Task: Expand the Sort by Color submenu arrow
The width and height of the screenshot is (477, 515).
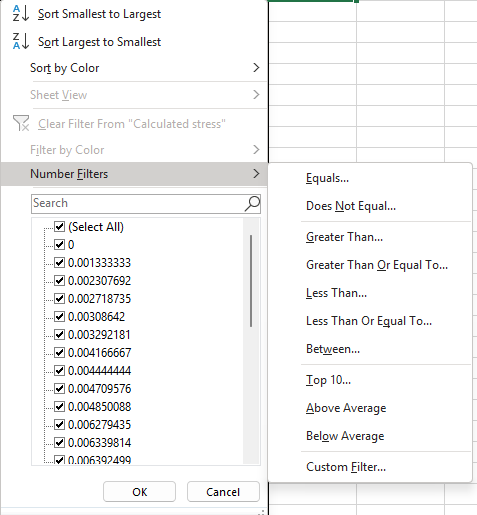Action: [x=256, y=68]
